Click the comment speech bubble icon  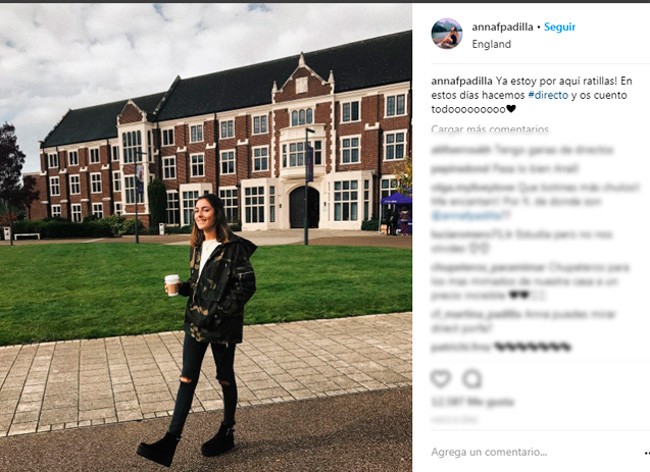[x=473, y=378]
